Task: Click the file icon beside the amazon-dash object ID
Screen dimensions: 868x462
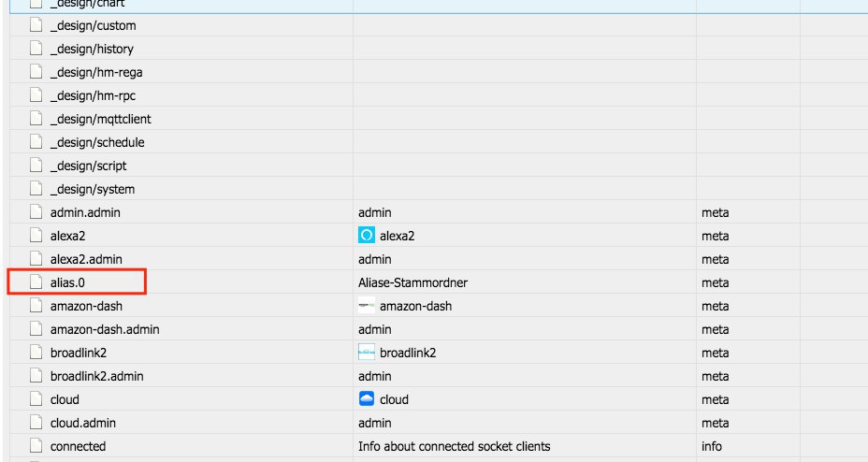Action: tap(36, 306)
